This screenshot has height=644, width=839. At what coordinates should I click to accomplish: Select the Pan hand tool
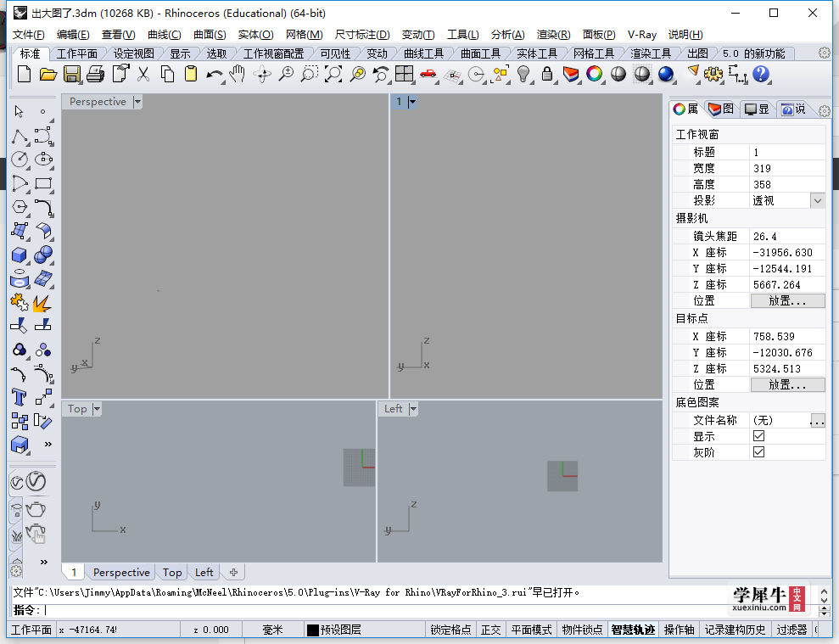[x=237, y=74]
